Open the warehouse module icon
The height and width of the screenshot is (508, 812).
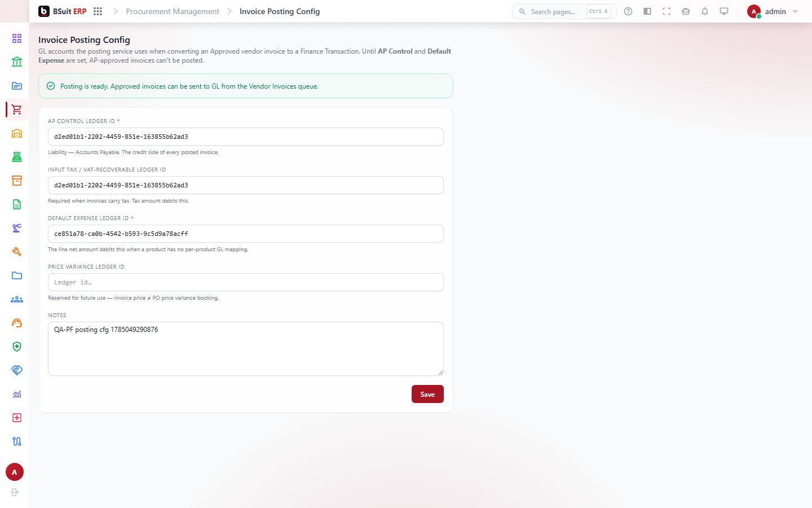pos(17,133)
